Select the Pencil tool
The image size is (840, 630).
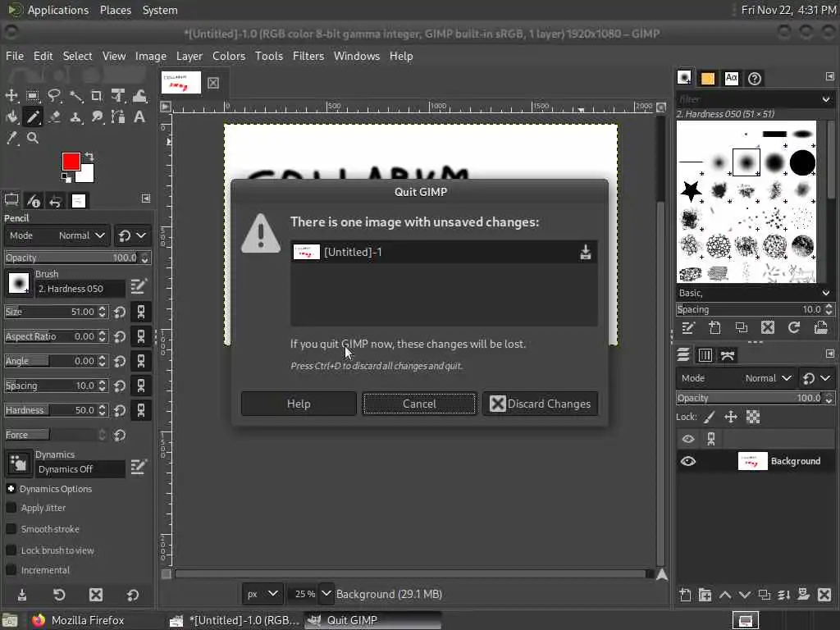[x=33, y=116]
